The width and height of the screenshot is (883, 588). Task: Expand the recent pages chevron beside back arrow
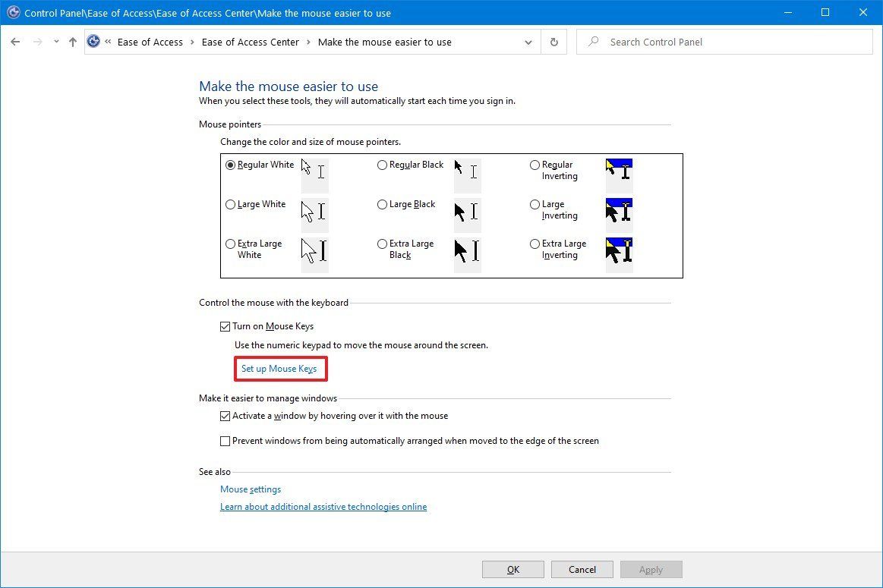[55, 42]
